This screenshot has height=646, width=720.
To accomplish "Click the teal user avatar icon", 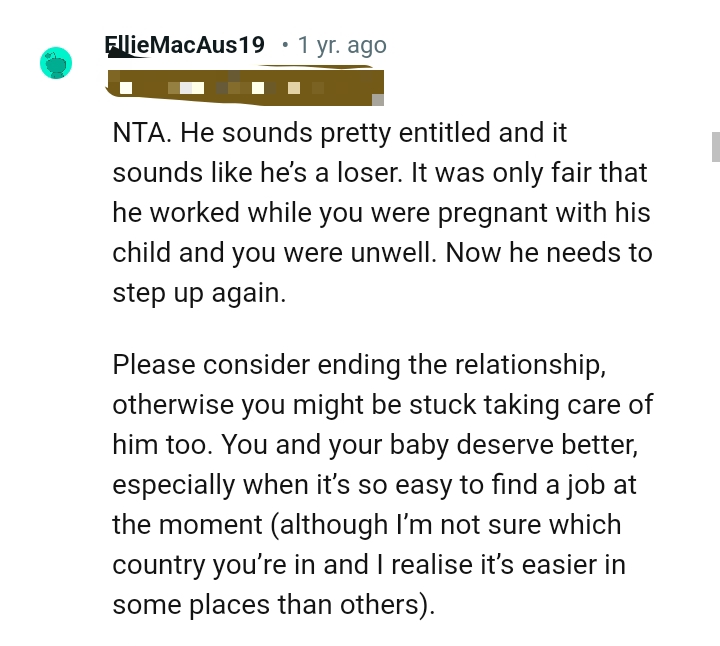I will pyautogui.click(x=56, y=63).
